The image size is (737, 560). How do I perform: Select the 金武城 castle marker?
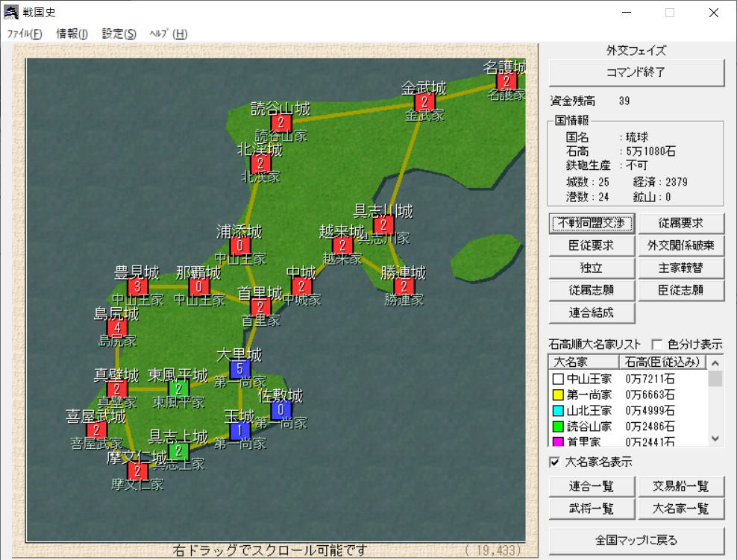coord(424,102)
